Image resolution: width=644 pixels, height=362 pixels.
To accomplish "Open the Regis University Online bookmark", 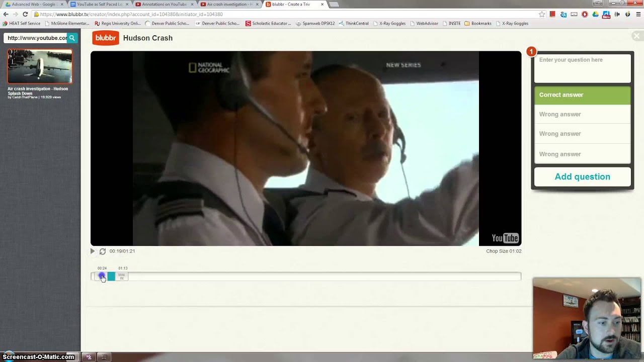I will [x=118, y=23].
